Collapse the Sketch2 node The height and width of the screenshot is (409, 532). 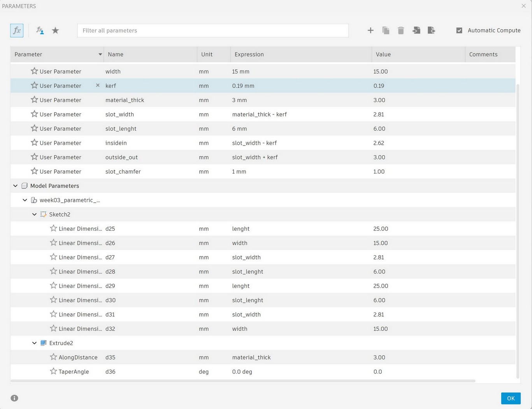[x=34, y=214]
